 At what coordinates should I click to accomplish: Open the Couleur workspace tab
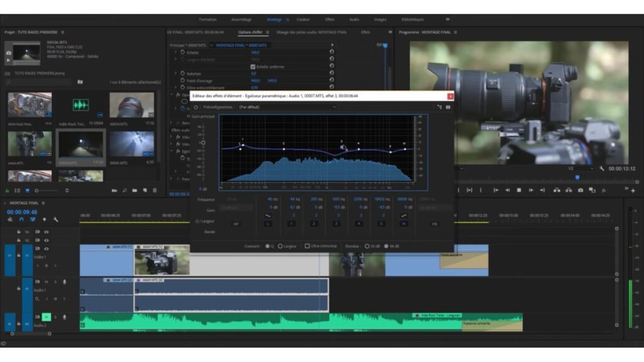(303, 20)
